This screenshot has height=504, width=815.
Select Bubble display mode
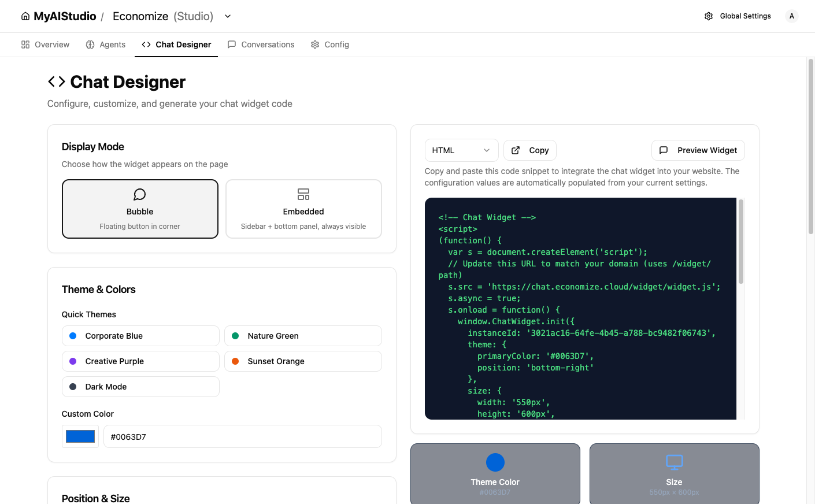(x=140, y=209)
